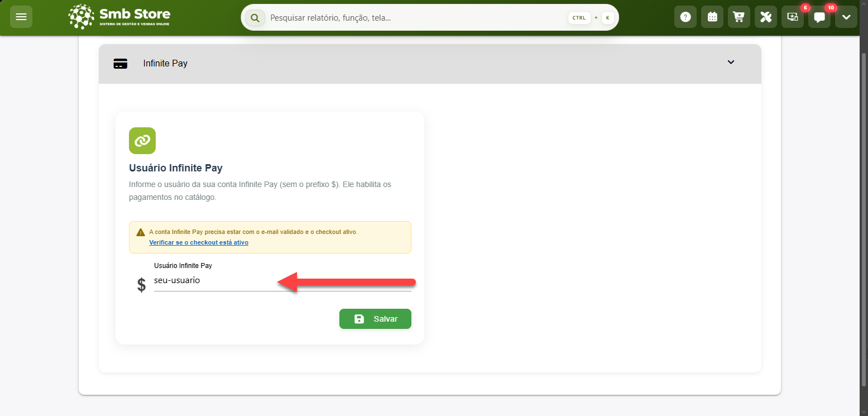Open the chat messages icon
Screen dimensions: 868x416
pyautogui.click(x=819, y=17)
